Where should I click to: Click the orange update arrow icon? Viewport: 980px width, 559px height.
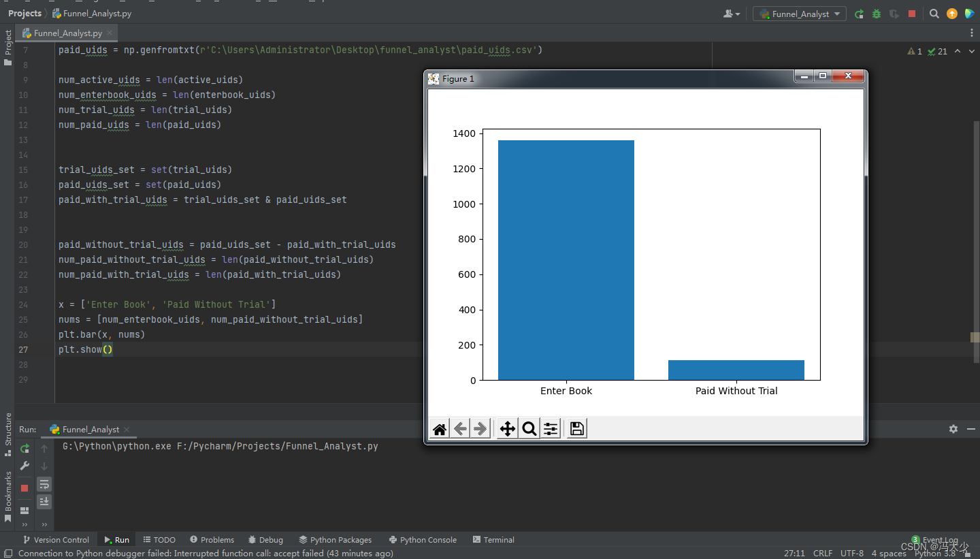[952, 14]
